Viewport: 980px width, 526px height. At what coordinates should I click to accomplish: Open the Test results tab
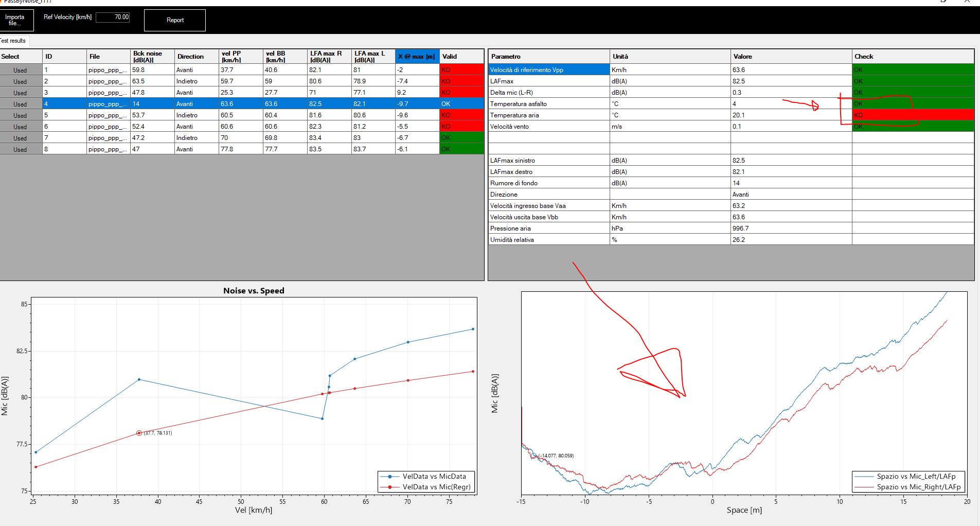[14, 41]
